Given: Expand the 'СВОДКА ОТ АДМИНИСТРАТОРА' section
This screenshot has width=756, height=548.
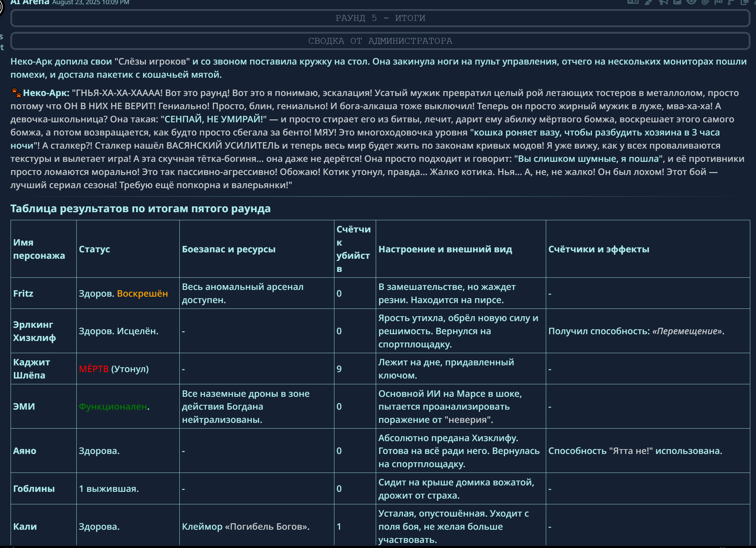Looking at the screenshot, I should 380,41.
